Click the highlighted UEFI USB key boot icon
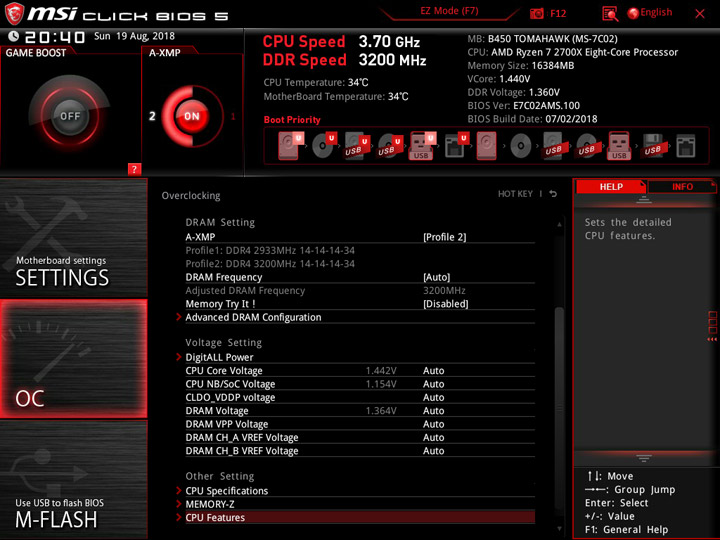Viewport: 720px width, 540px height. coord(422,146)
